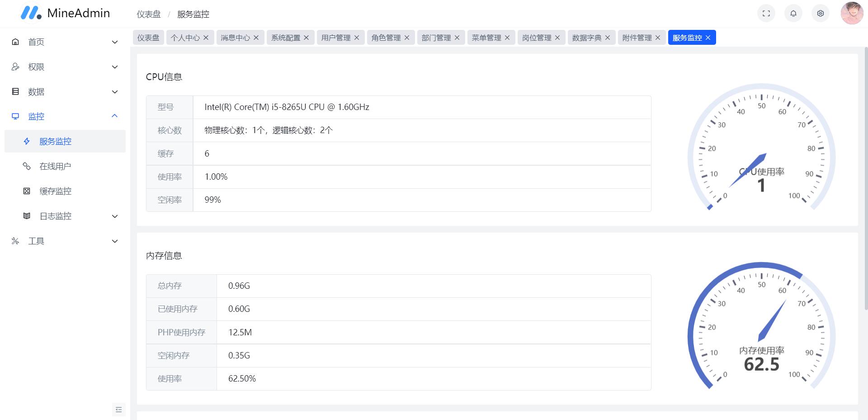The height and width of the screenshot is (420, 868).
Task: Expand the 数据 menu chevron
Action: (x=115, y=92)
